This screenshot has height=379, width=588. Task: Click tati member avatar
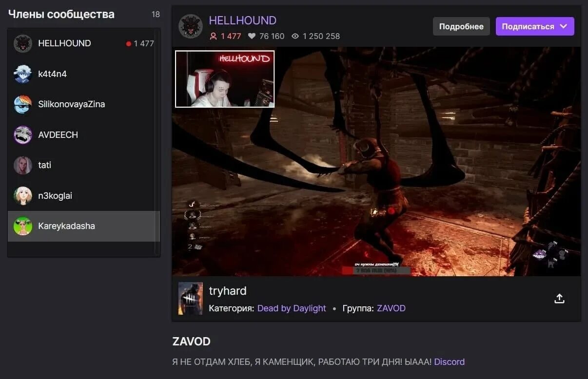[x=23, y=165]
